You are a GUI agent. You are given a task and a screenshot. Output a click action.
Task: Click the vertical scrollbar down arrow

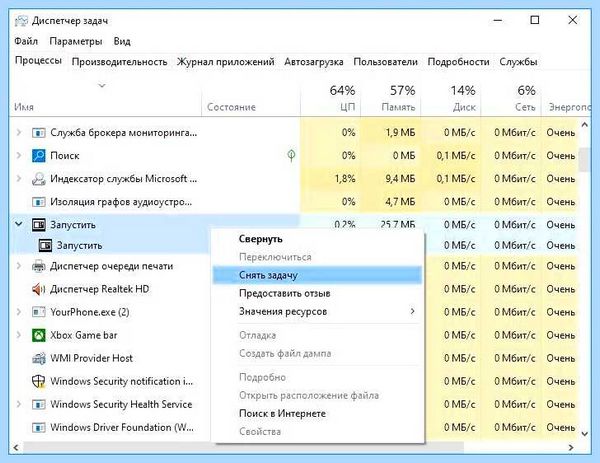(584, 434)
